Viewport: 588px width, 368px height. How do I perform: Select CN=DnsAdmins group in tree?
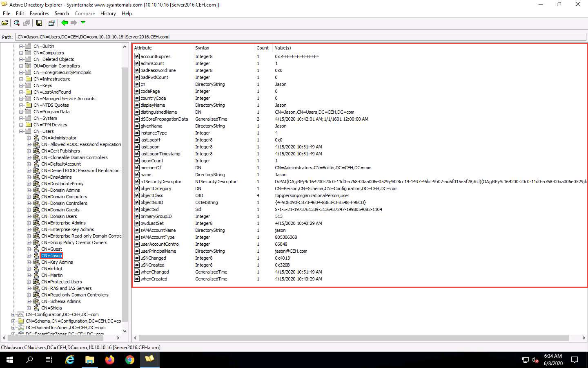point(56,177)
